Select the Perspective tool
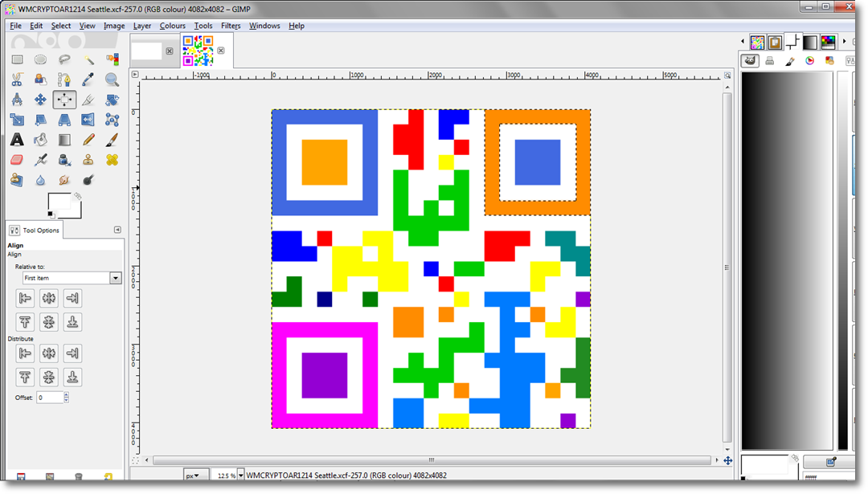The image size is (868, 494). point(64,120)
